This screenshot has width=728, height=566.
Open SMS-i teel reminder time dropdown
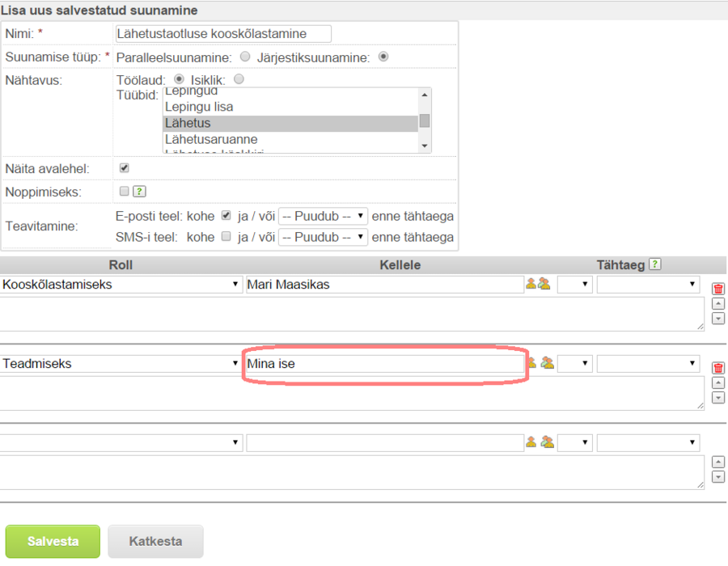[323, 237]
